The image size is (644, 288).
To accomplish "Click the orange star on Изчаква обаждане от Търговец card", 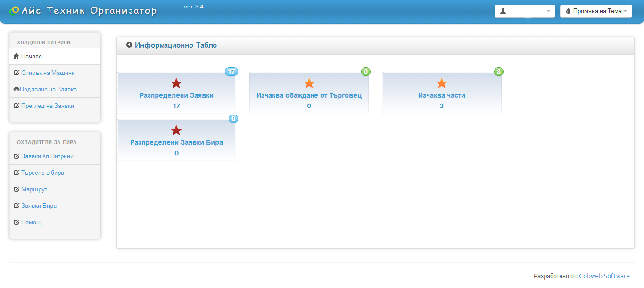I will pyautogui.click(x=309, y=83).
